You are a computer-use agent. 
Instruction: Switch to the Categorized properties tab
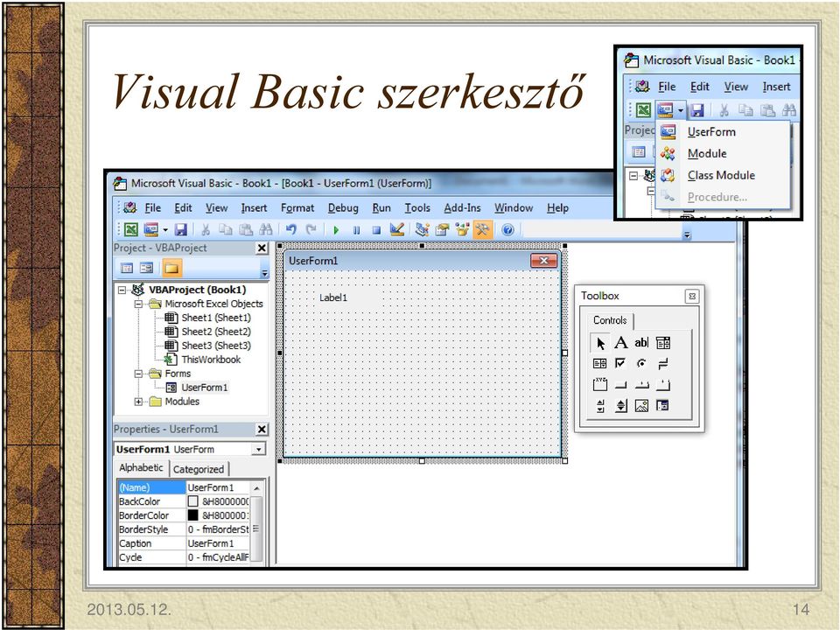point(199,469)
